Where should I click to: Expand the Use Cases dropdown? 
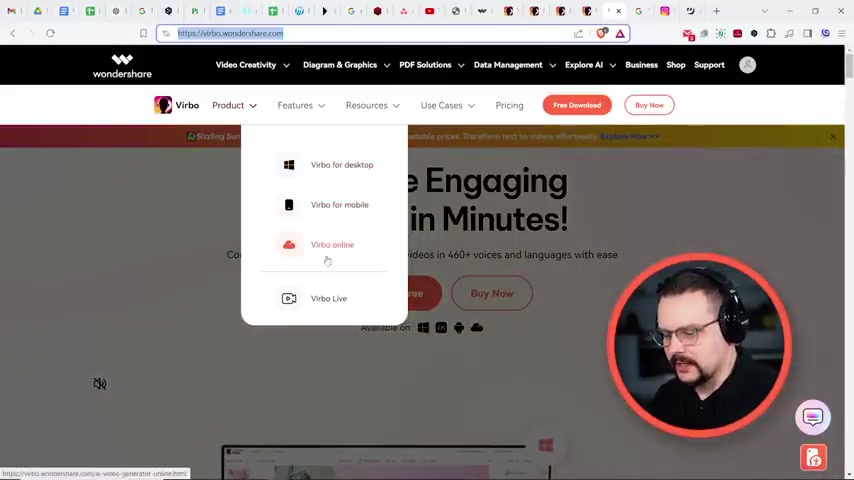tap(448, 105)
